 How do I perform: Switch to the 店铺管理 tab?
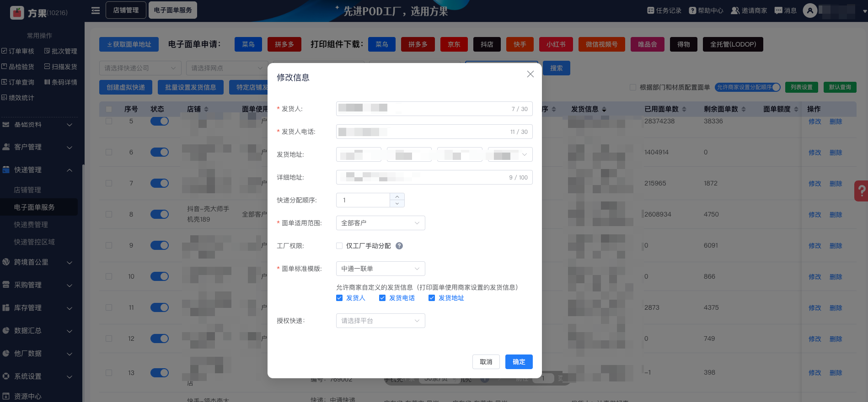126,10
